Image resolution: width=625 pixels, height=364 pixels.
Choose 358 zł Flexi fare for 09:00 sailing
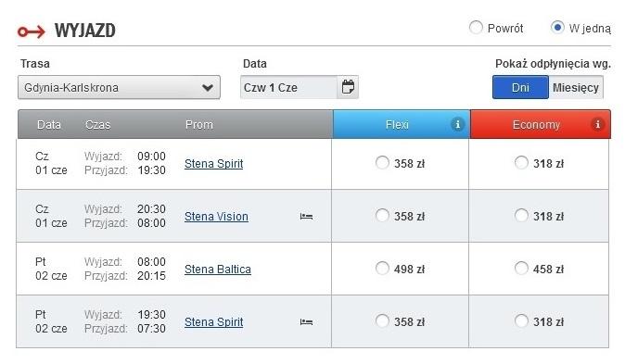point(382,163)
